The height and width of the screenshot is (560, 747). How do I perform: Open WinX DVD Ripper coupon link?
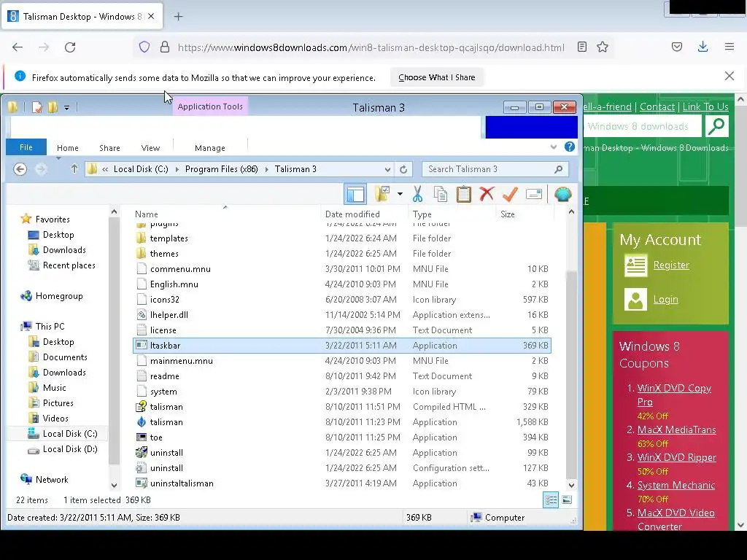676,457
